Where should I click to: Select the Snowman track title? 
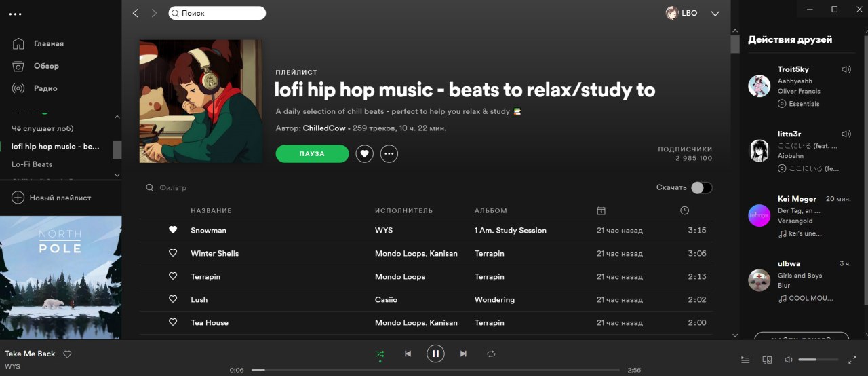[209, 231]
